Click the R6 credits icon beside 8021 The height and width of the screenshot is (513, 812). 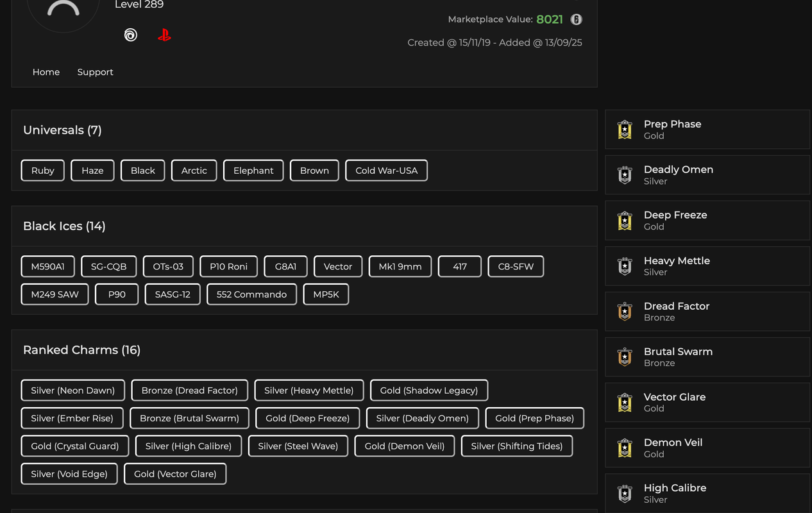(576, 19)
